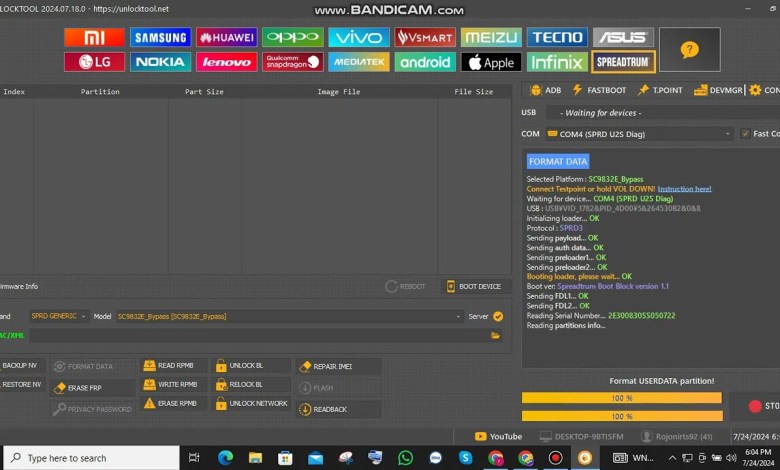Browse file using folder icon in XML row
Viewport: 780px width, 470px height.
click(x=495, y=335)
